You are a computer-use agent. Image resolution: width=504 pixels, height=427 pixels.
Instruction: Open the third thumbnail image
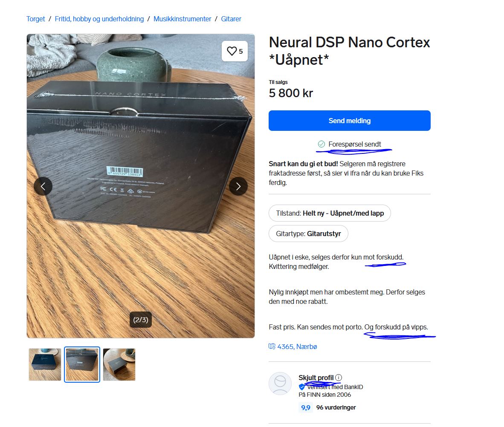point(119,365)
